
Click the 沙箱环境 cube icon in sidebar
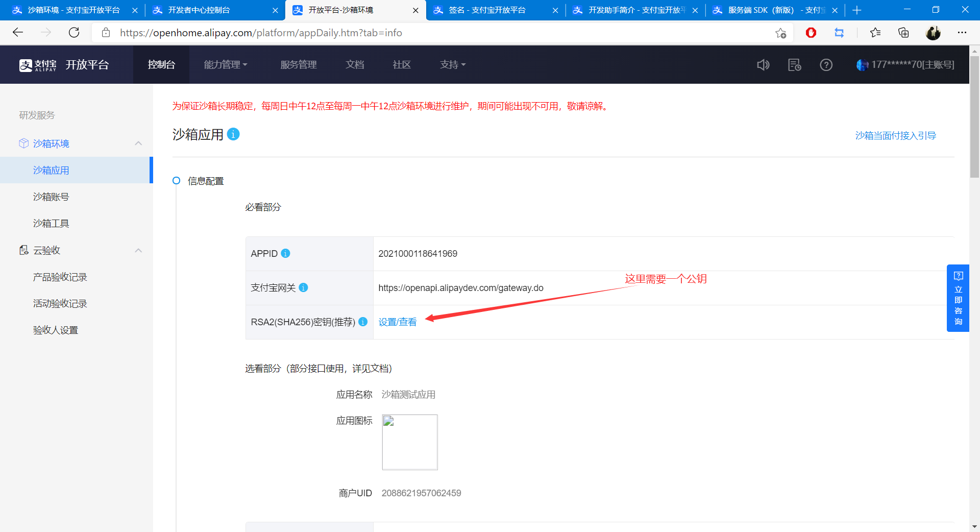pyautogui.click(x=23, y=143)
